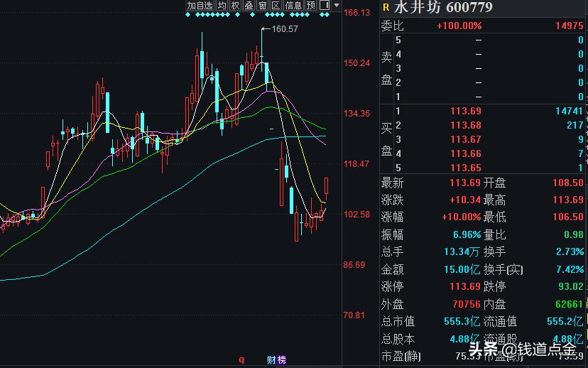The height and width of the screenshot is (368, 588).
Task: Select bid level 5 price 113.65
Action: tap(465, 168)
